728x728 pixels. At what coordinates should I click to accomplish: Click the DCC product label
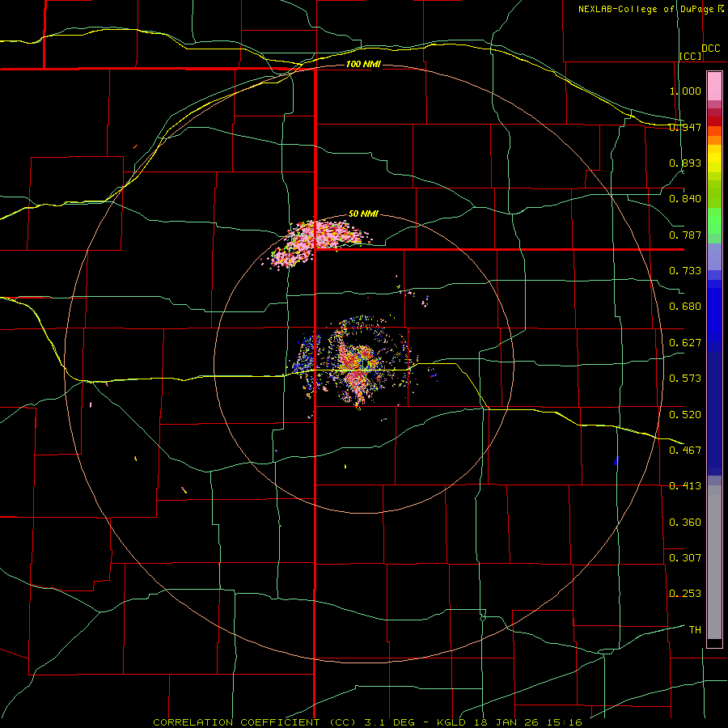coord(711,49)
